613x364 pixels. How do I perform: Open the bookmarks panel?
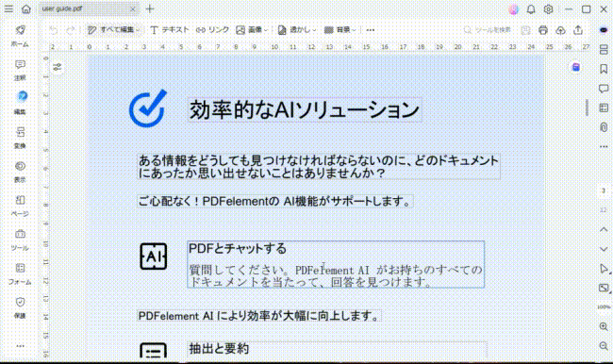tap(604, 69)
